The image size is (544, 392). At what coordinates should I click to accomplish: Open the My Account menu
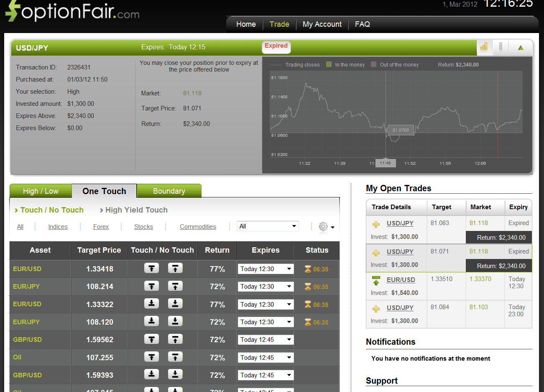[322, 24]
